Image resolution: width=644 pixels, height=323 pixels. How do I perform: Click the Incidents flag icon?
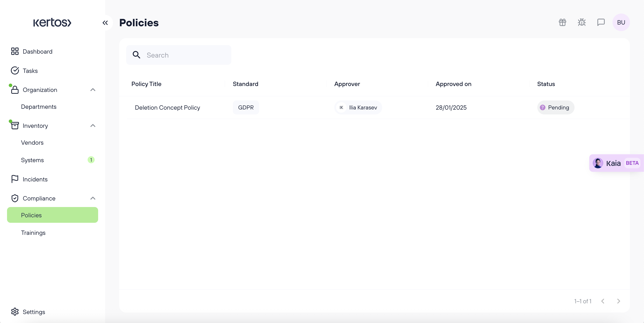pos(15,179)
